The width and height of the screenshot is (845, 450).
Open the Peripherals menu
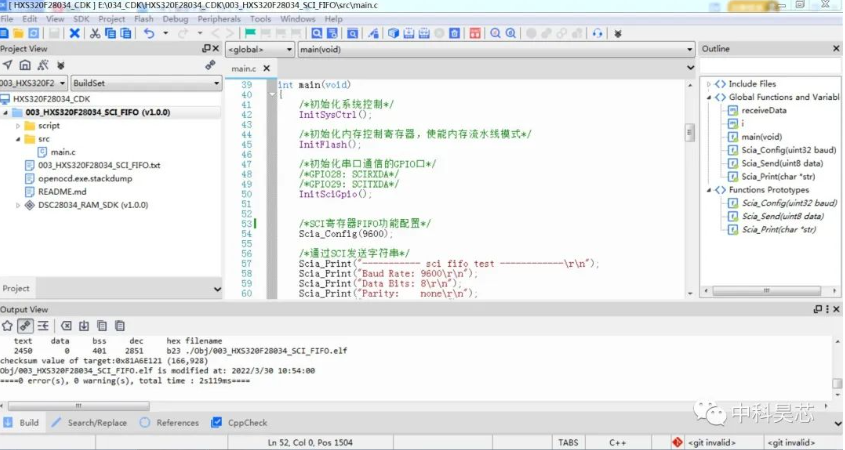click(219, 19)
